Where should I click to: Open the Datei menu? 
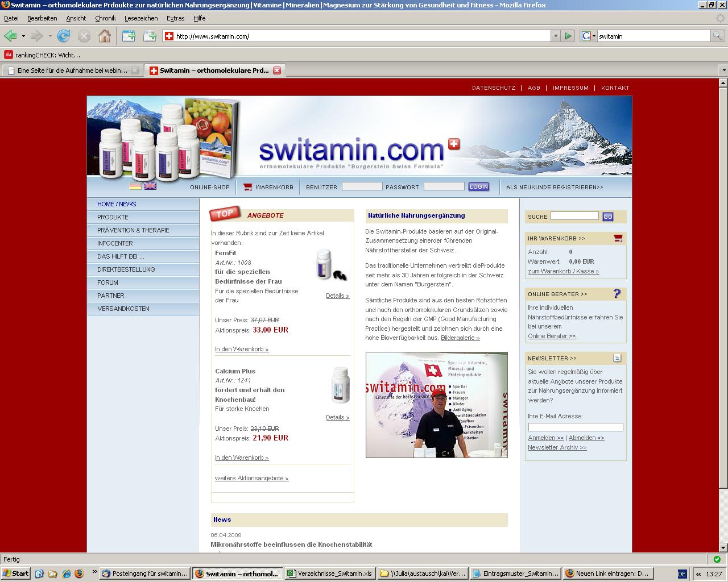[11, 18]
